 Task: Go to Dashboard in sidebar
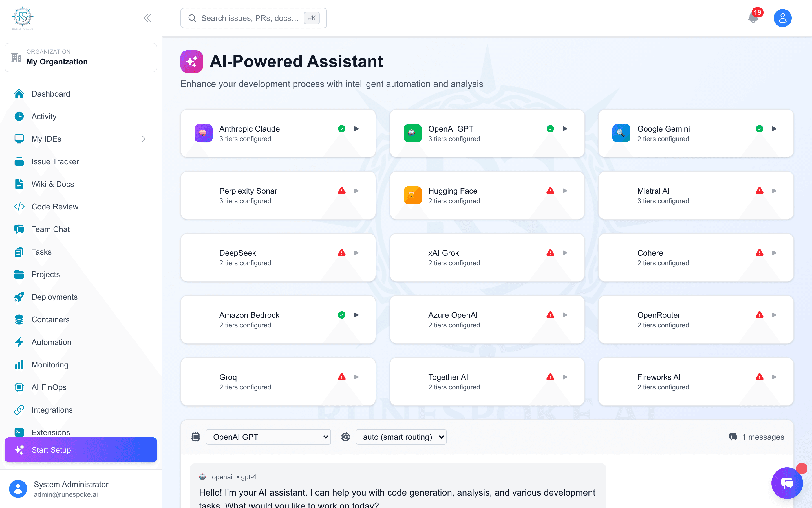[81, 94]
